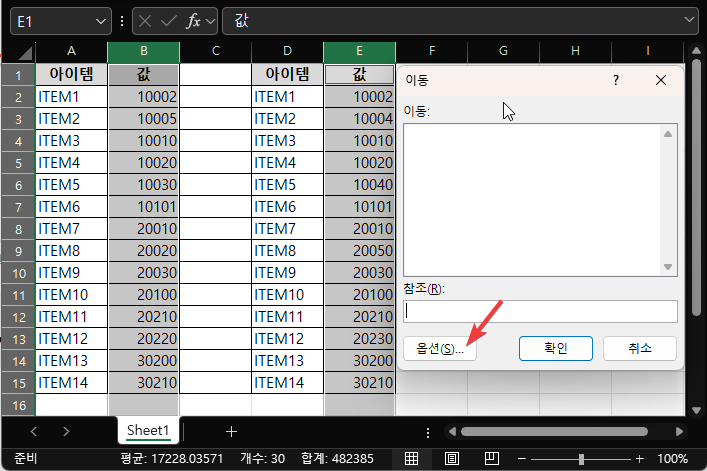Click cell D8 containing ITEM7

(287, 229)
